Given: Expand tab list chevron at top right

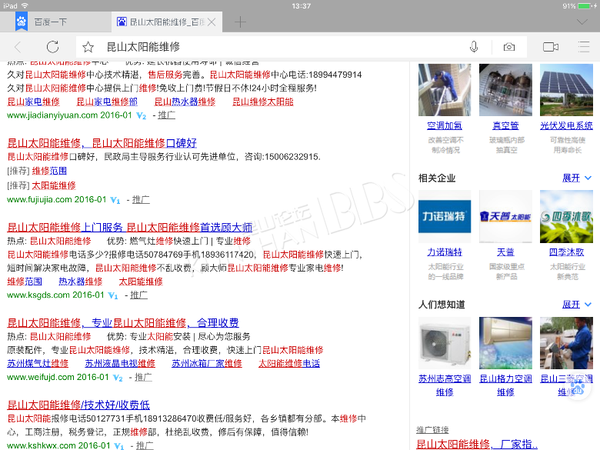Looking at the screenshot, I should (x=582, y=22).
